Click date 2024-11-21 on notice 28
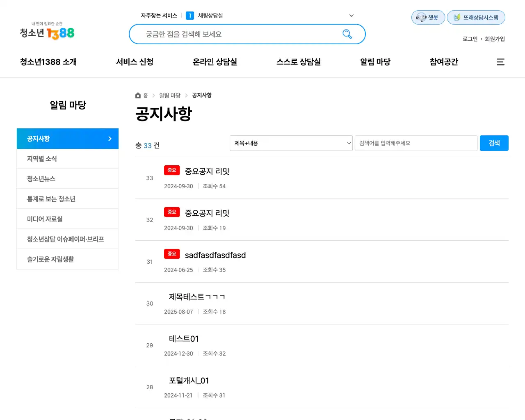525x420 pixels. pos(178,395)
